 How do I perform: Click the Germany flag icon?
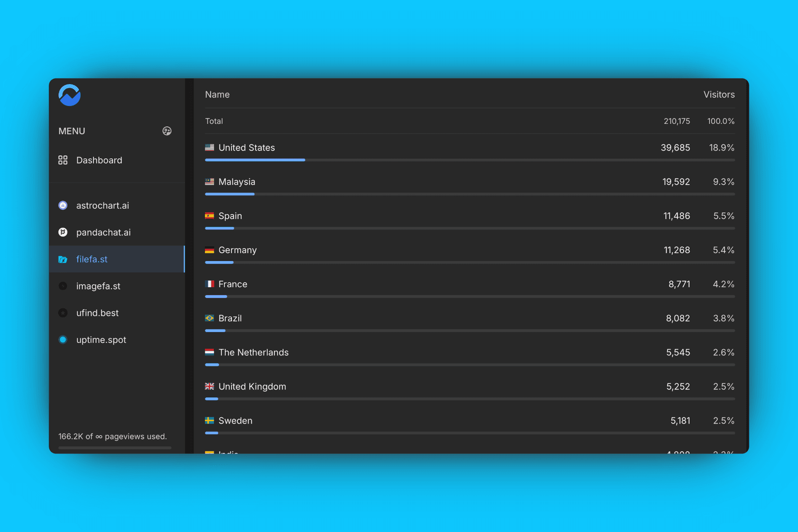209,250
